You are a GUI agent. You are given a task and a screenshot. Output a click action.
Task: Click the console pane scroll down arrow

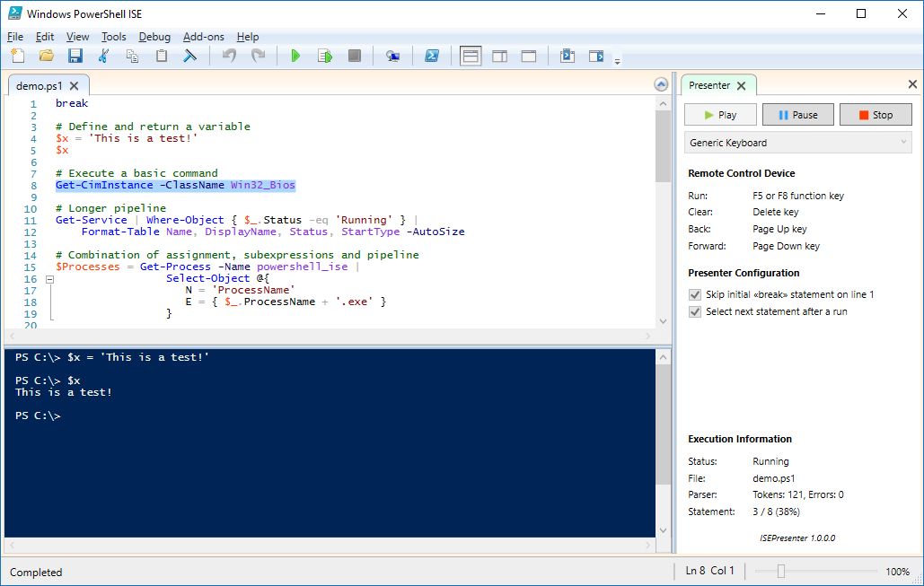[x=663, y=530]
